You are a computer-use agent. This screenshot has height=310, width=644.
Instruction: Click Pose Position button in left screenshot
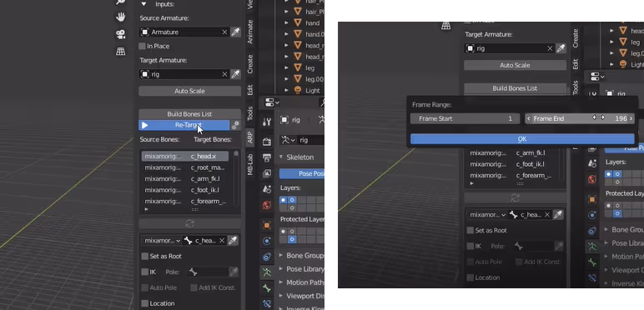pos(302,174)
